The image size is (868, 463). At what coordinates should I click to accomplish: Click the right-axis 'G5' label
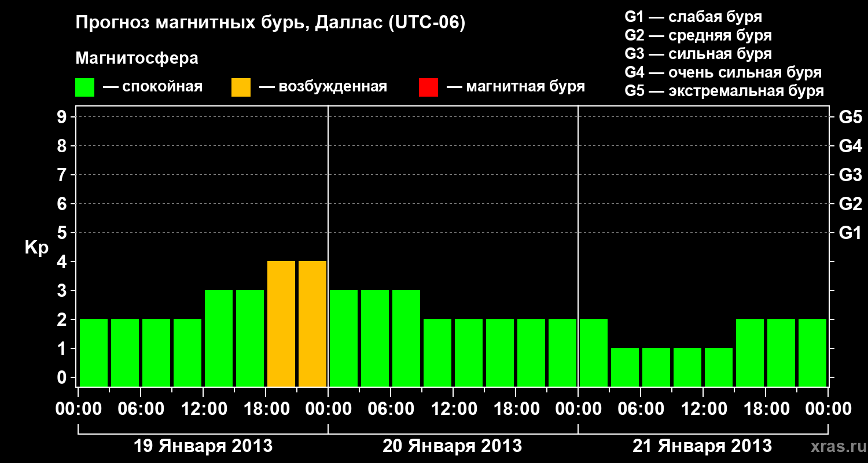[x=851, y=117]
